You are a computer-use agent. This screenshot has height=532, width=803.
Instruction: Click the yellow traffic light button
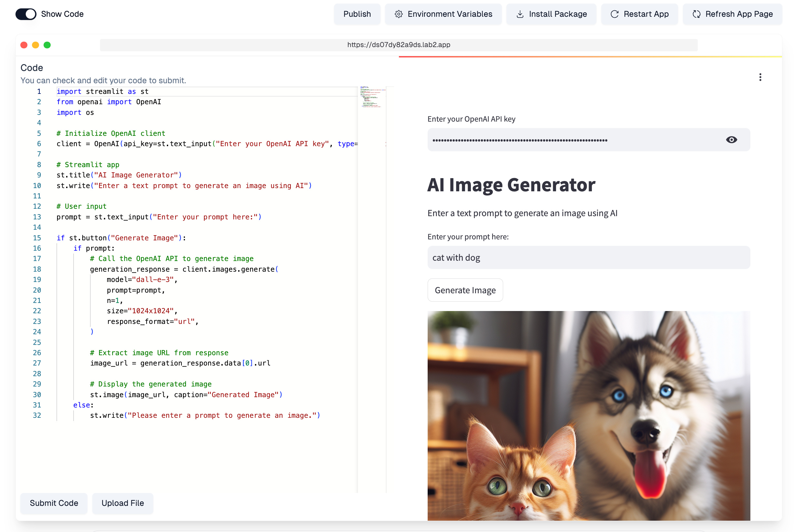35,45
